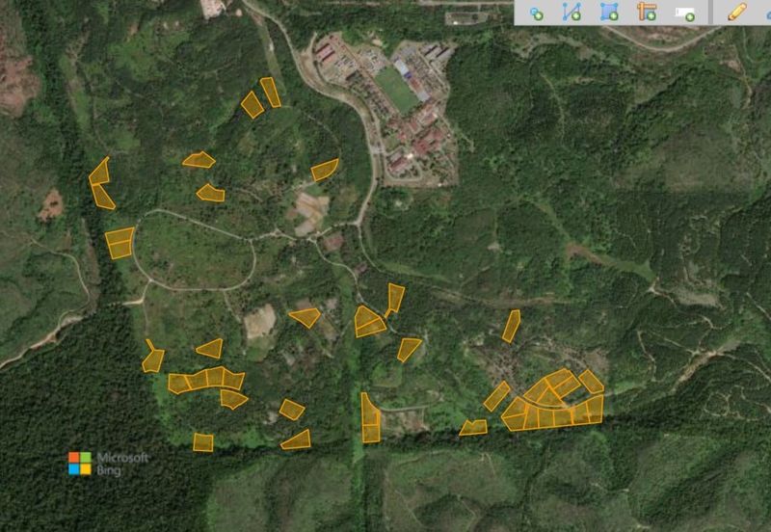Viewport: 771px width, 532px height.
Task: Select the small polygon at eastern cluster's southwest
Action: pos(473,427)
